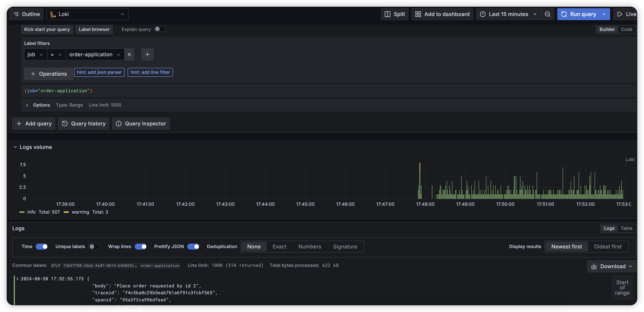
Task: Turn off the Wrap lines switch
Action: click(140, 247)
